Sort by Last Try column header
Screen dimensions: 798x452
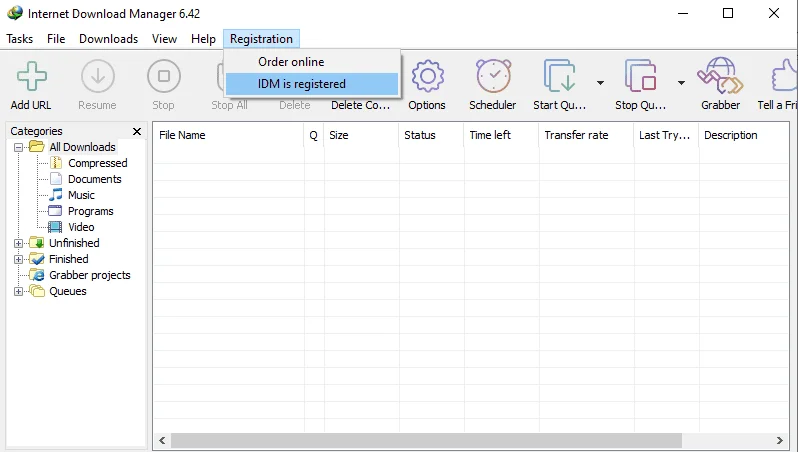(667, 135)
